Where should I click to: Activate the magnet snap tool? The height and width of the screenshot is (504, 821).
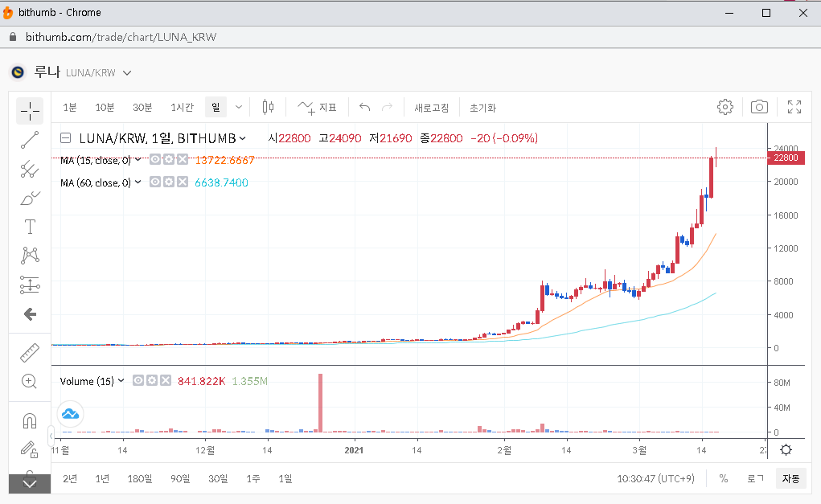(30, 420)
